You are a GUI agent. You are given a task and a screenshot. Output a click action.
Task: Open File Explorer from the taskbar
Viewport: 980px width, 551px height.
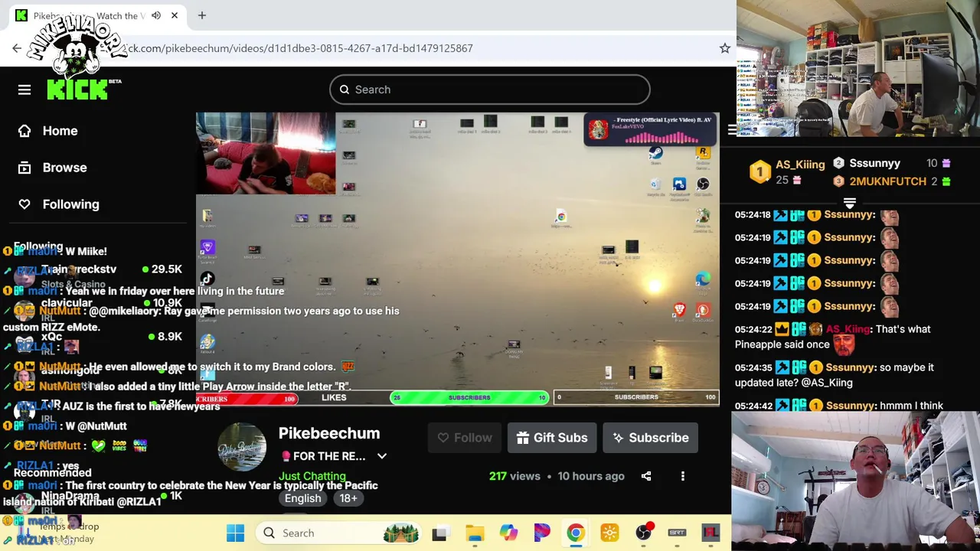[x=475, y=533]
